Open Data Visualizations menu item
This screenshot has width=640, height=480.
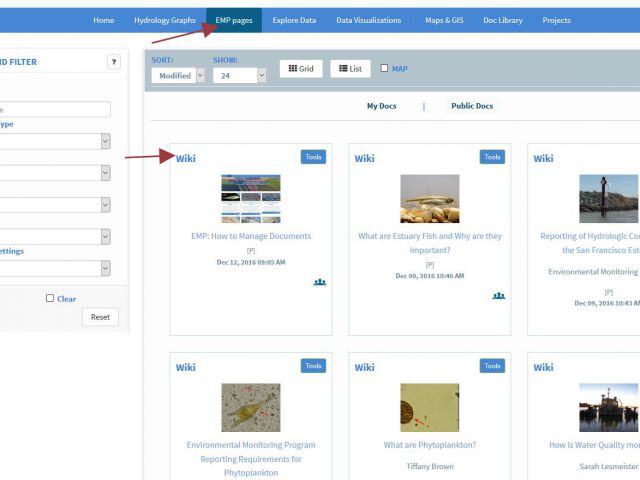(x=369, y=20)
